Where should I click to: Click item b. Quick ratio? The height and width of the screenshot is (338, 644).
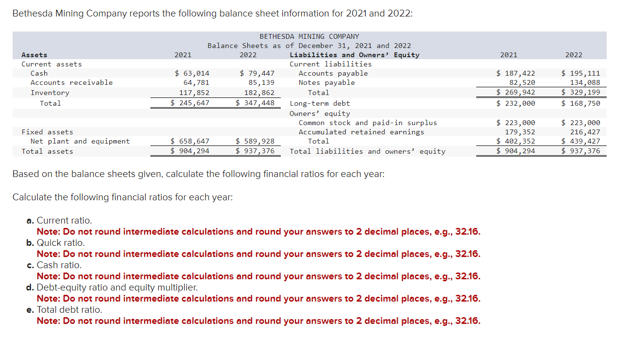pos(55,243)
